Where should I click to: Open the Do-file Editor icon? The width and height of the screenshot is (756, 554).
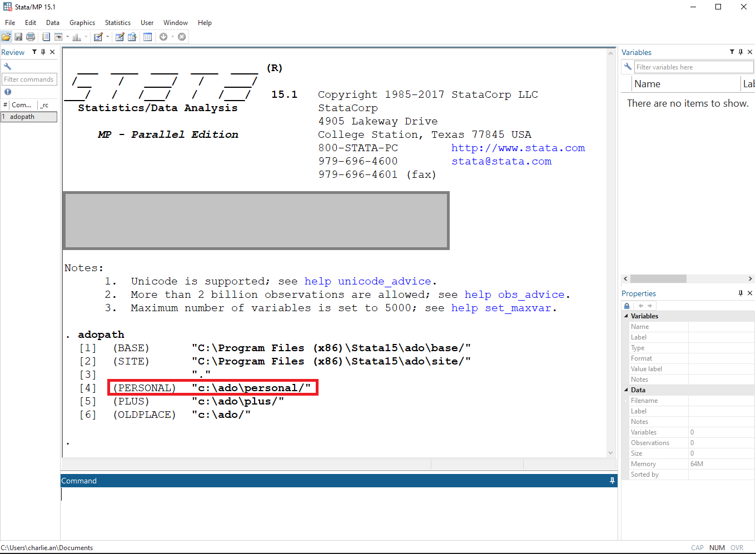tap(98, 37)
